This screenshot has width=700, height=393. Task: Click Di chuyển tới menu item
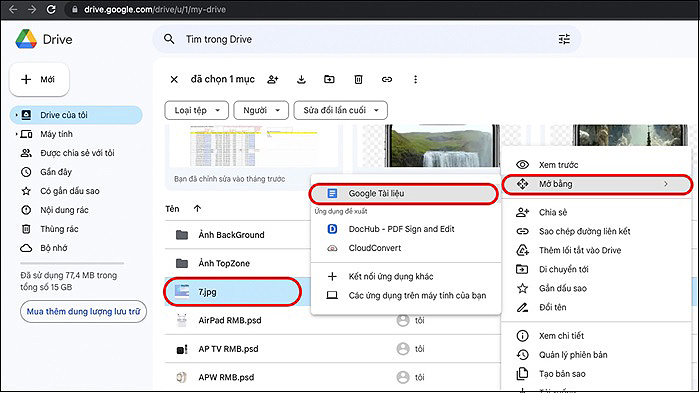[x=597, y=269]
